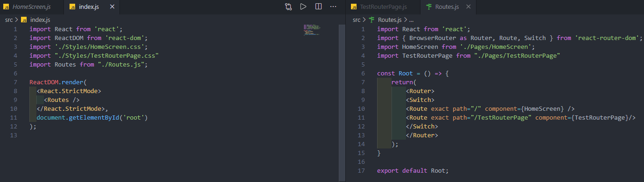
Task: Click line number 7 in index.js editor
Action: coord(15,82)
